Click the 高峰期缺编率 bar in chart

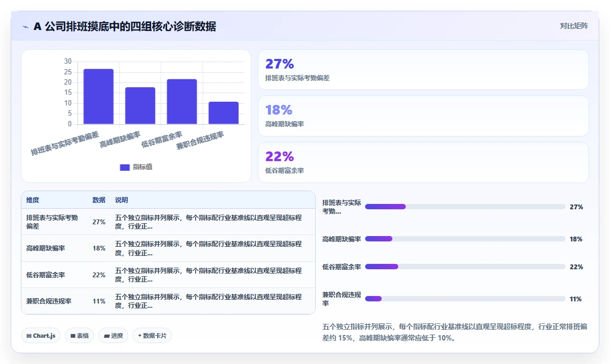pyautogui.click(x=140, y=105)
